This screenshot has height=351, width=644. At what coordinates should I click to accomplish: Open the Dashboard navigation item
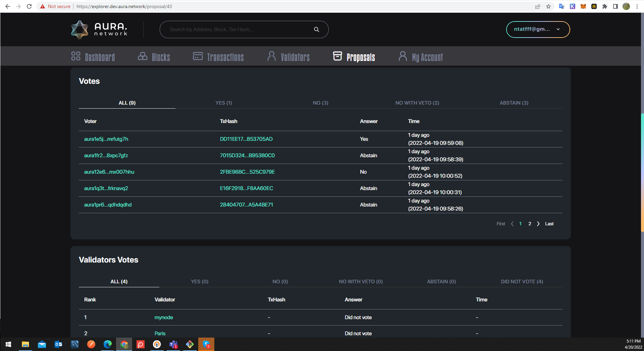[93, 57]
